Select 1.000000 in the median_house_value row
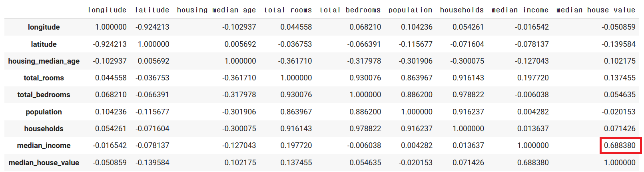This screenshot has width=644, height=172. tap(620, 163)
